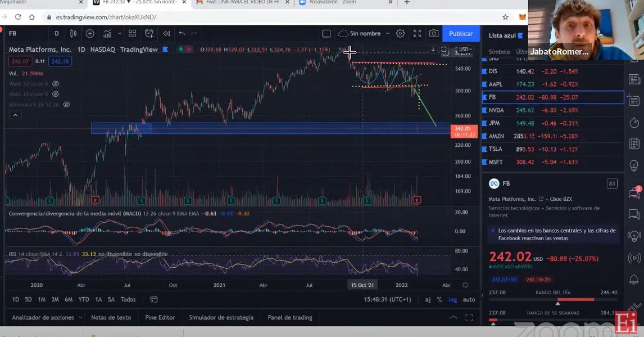
Task: Open the Simulador de estrategia tab
Action: 221,318
